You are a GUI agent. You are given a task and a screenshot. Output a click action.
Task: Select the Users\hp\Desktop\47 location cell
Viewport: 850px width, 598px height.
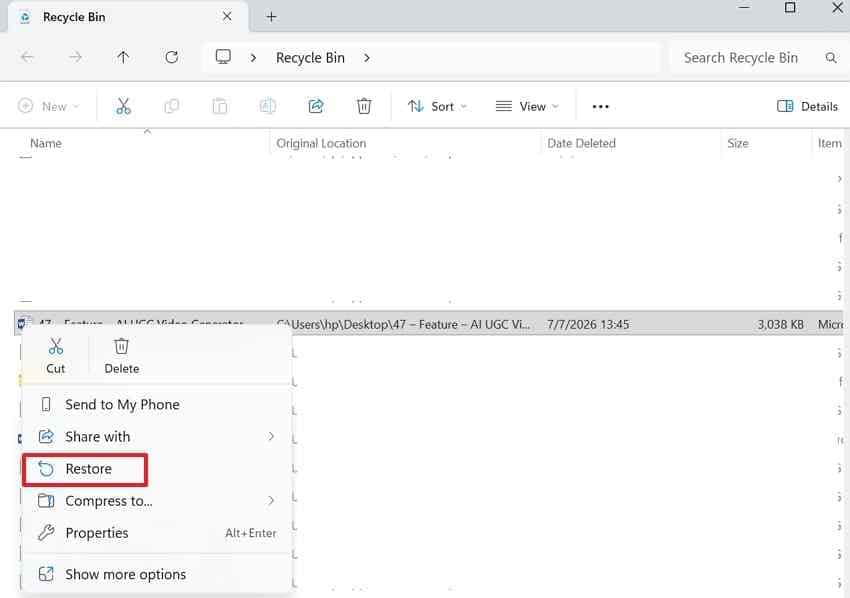click(x=403, y=325)
